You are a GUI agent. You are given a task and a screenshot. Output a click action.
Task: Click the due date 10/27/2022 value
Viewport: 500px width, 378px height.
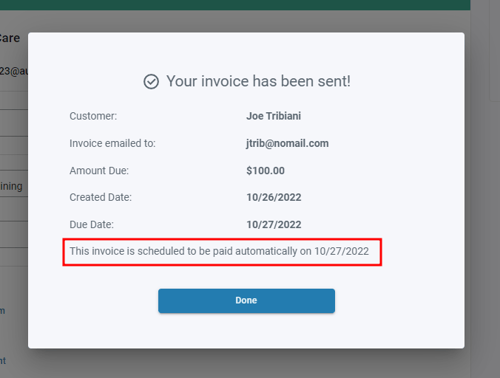(x=274, y=225)
